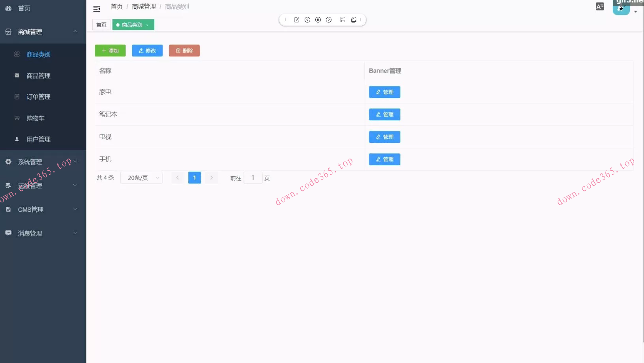Click the 商品类别 grid icon in sidebar

coord(17,54)
